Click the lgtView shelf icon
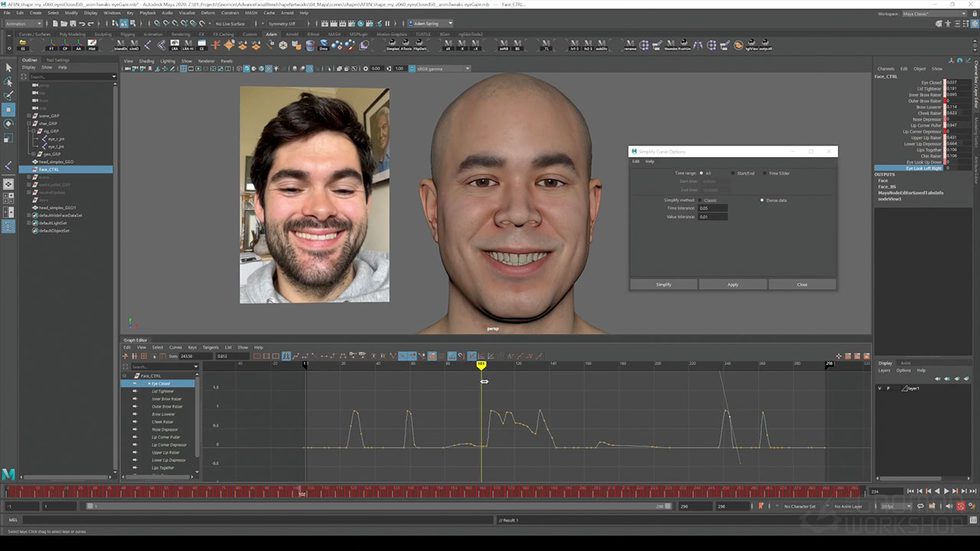Viewport: 980px width, 551px height. click(751, 46)
